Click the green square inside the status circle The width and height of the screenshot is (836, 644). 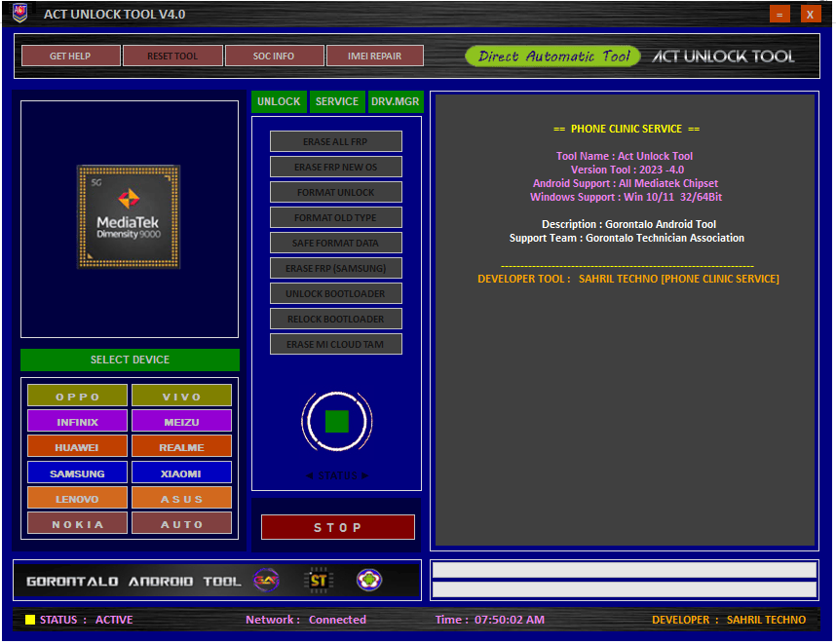[336, 421]
